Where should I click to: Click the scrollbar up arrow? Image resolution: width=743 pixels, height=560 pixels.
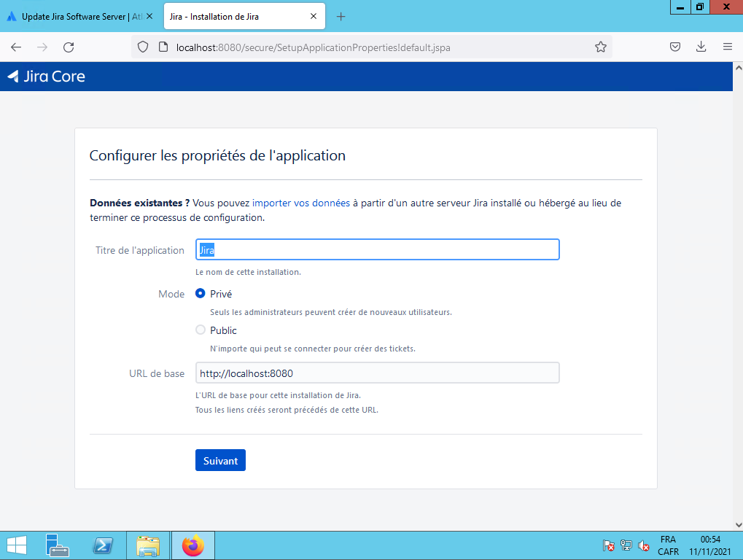(x=739, y=68)
